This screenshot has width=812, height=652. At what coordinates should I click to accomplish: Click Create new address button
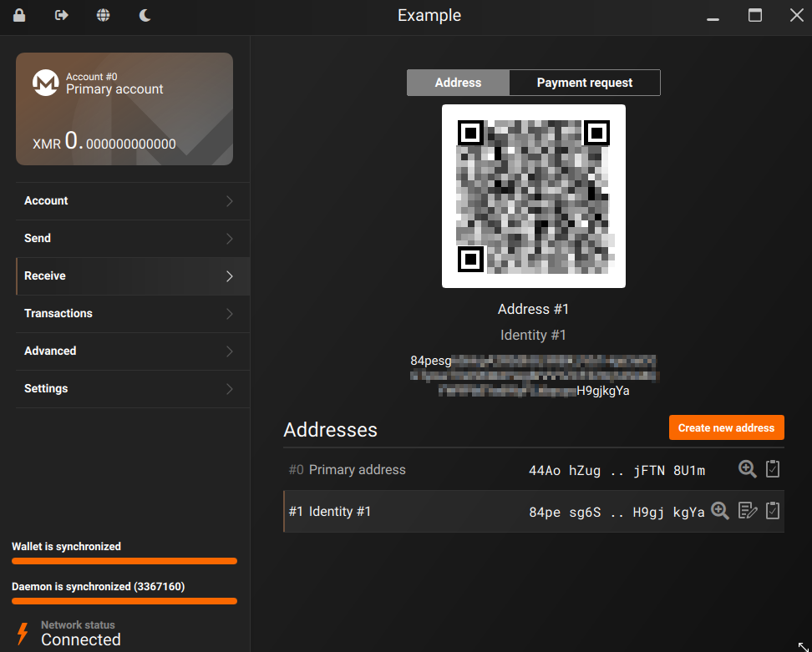(x=726, y=428)
